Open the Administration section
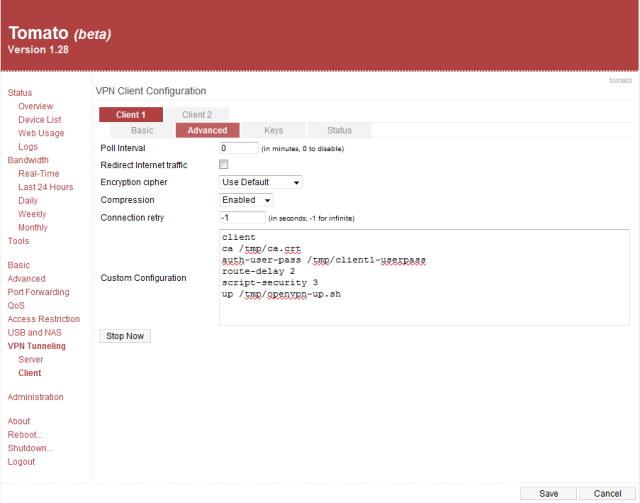This screenshot has height=503, width=640. coord(36,397)
